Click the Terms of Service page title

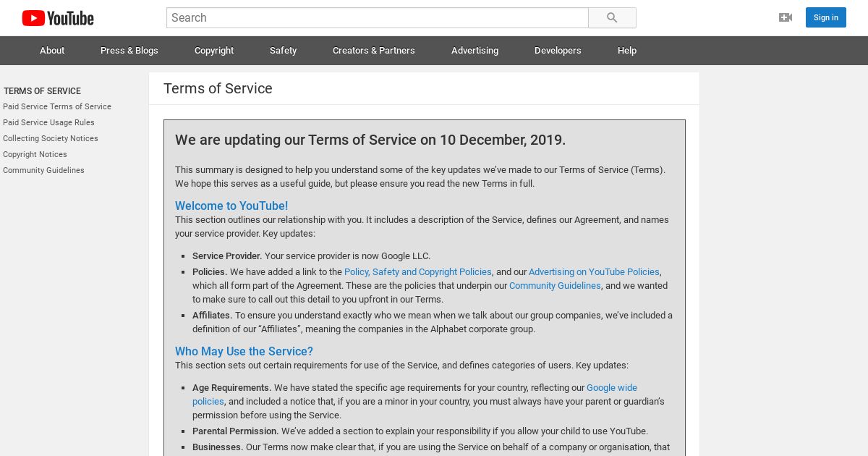[218, 88]
